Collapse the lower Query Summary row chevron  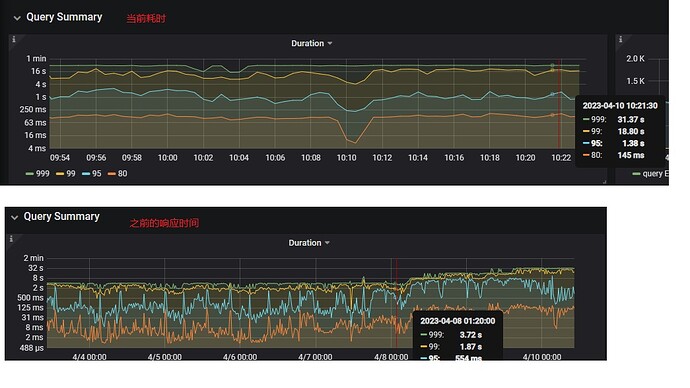14,218
